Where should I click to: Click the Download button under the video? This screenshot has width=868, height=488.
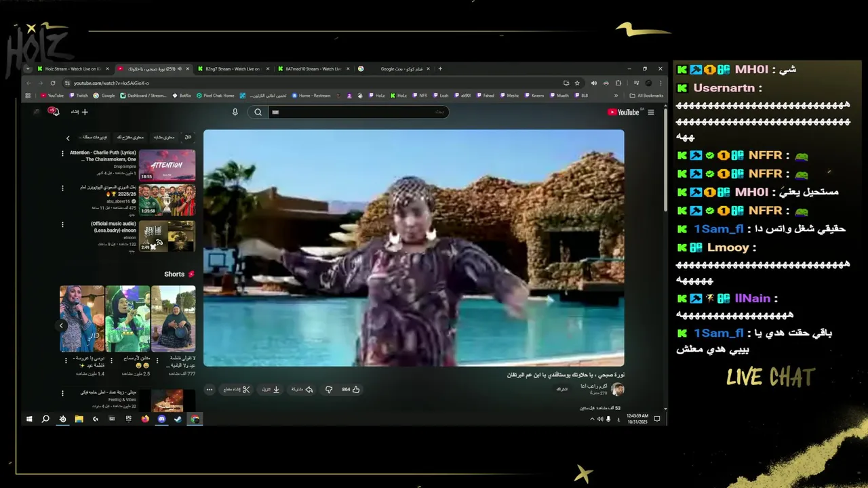pyautogui.click(x=271, y=390)
